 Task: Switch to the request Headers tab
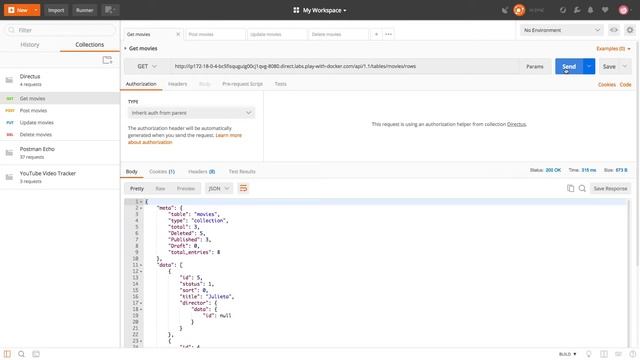tap(178, 84)
